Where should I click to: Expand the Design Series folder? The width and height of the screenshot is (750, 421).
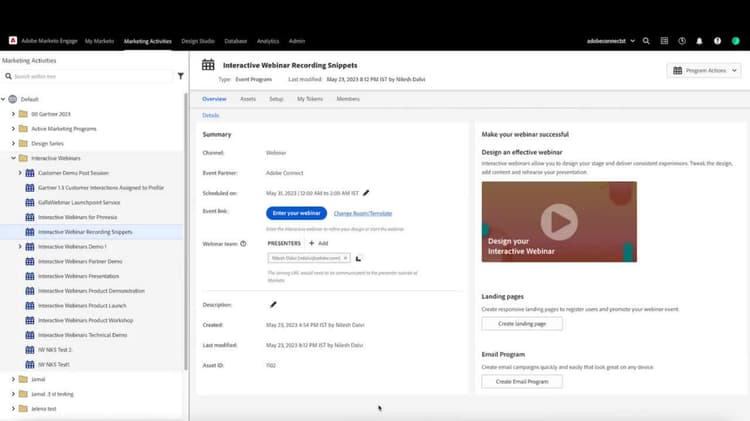click(x=13, y=143)
